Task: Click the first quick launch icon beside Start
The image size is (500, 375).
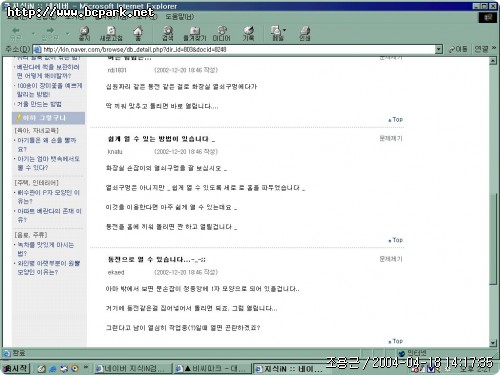Action: pyautogui.click(x=41, y=368)
